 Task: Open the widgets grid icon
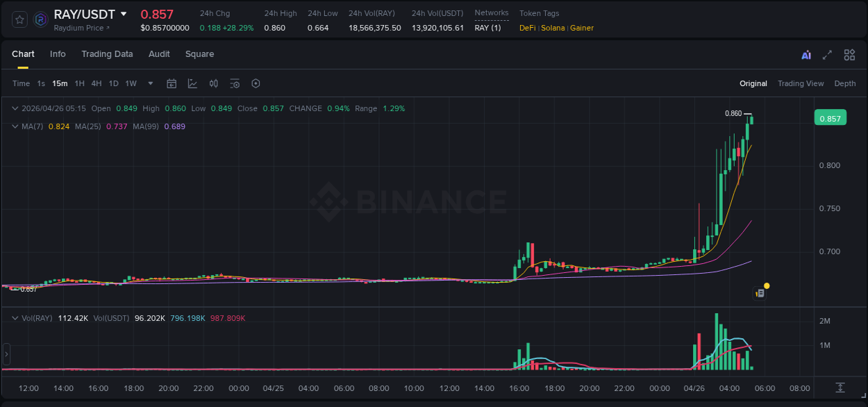[x=848, y=54]
